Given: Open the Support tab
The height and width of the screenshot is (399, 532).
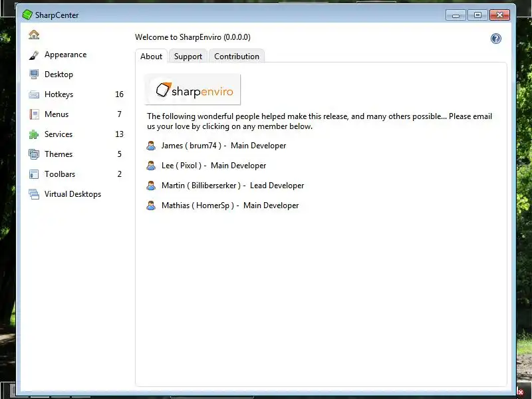Looking at the screenshot, I should click(188, 57).
